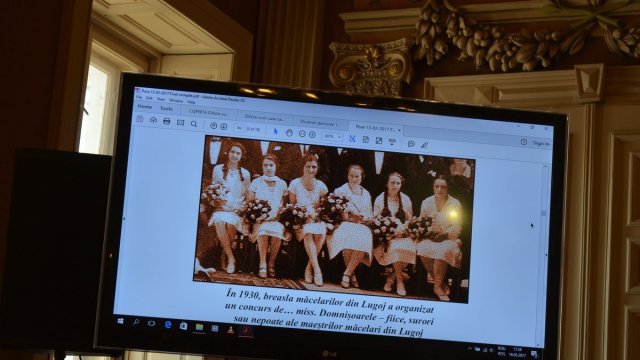Open VLC from the Windows taskbar
640x360 pixels.
pyautogui.click(x=231, y=330)
